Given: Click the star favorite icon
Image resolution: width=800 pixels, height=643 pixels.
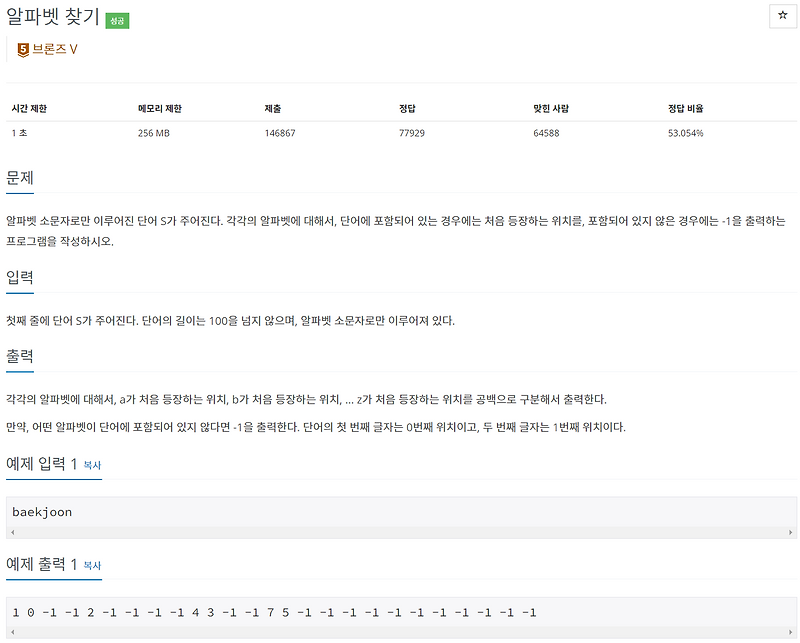Looking at the screenshot, I should tap(782, 16).
